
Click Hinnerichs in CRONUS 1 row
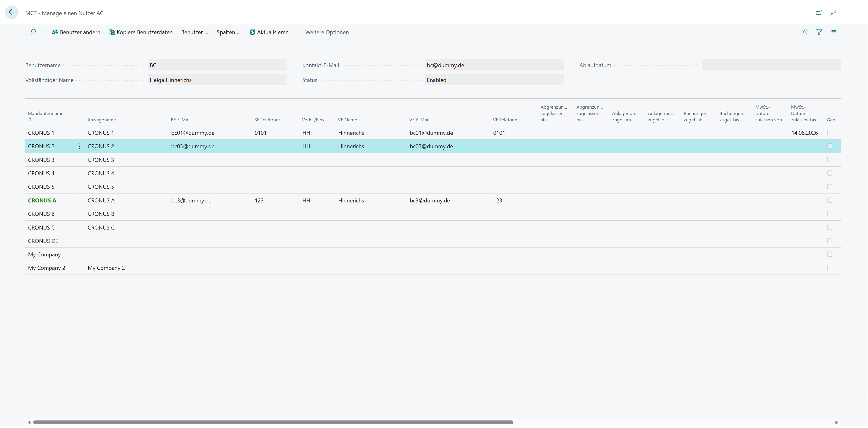click(351, 133)
